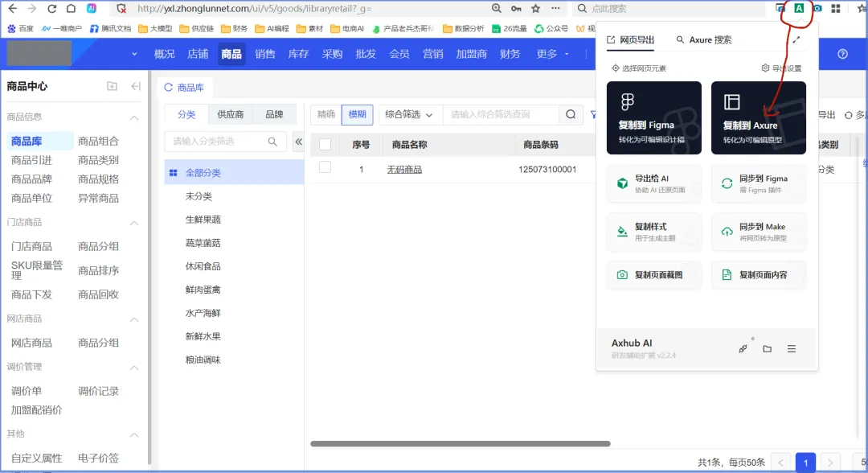Switch to the 网页导出 tab
This screenshot has height=473, width=868.
(x=631, y=40)
